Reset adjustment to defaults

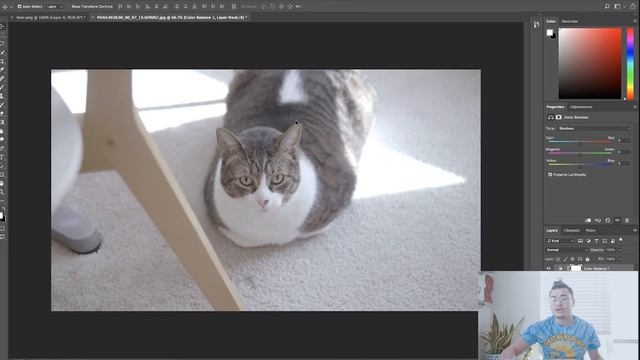click(608, 220)
